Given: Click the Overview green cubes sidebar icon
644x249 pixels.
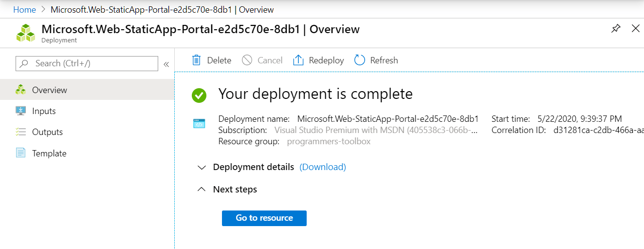Looking at the screenshot, I should tap(20, 90).
